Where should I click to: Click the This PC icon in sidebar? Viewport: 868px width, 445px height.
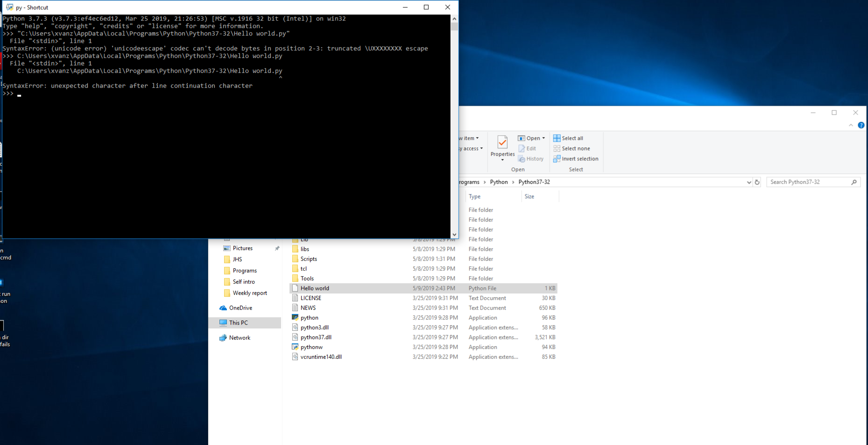click(x=223, y=323)
